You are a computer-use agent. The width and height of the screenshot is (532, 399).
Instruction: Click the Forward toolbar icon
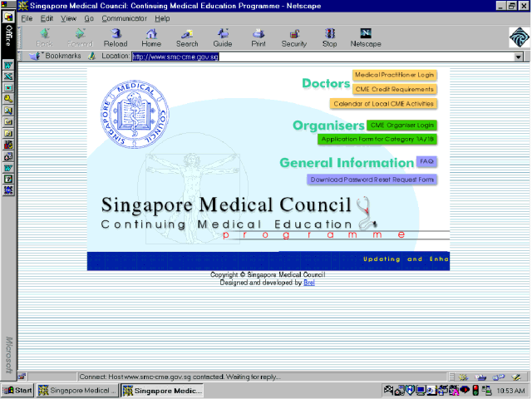(80, 37)
